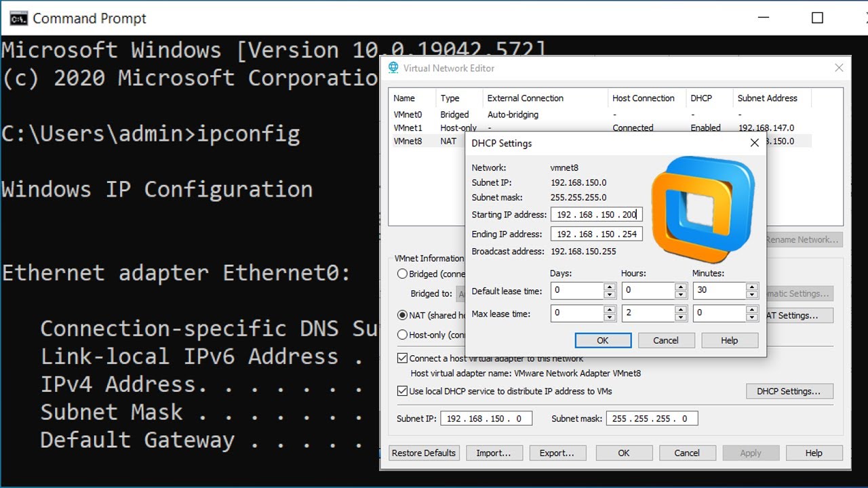Click the Export button
This screenshot has width=868, height=488.
click(x=557, y=453)
